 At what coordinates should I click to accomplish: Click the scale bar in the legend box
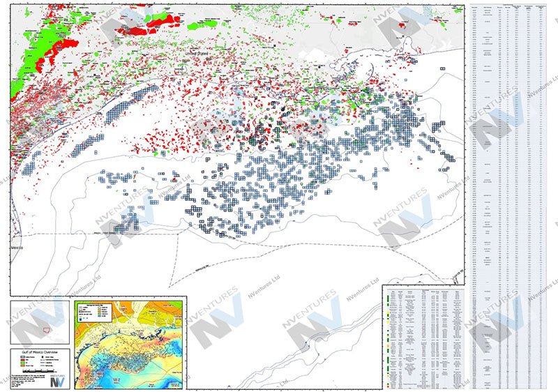38,371
